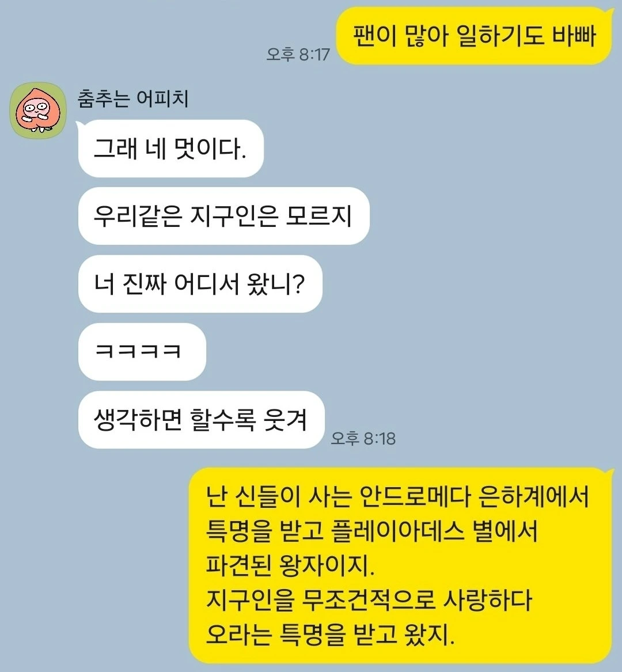The image size is (622, 672).
Task: Click the 오후 8:18 timestamp
Action: [x=363, y=438]
